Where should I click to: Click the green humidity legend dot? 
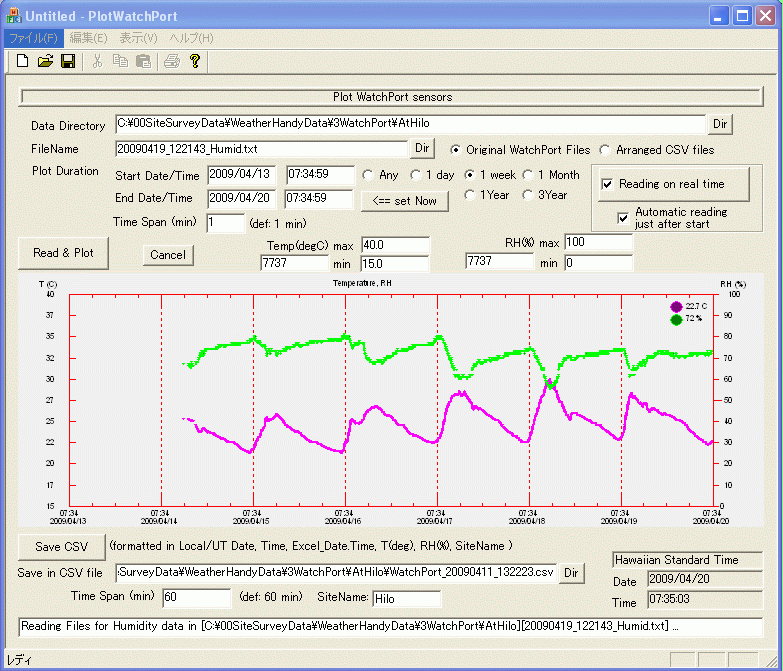[x=676, y=319]
